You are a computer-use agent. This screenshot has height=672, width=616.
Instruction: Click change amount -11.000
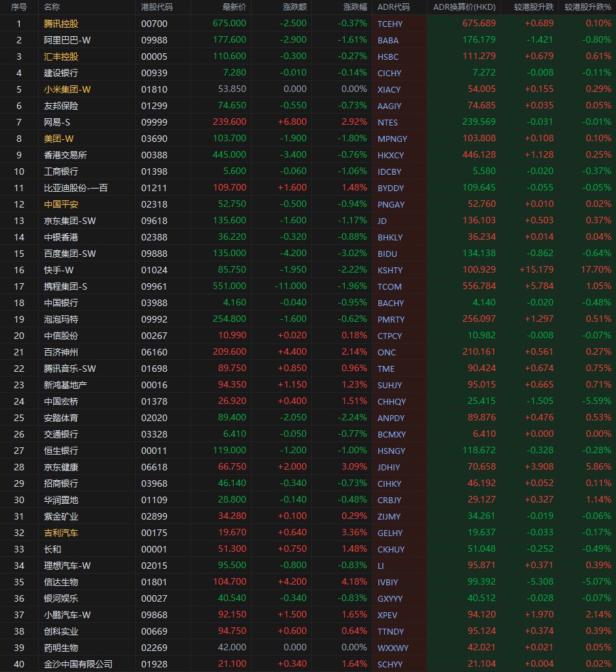point(291,286)
